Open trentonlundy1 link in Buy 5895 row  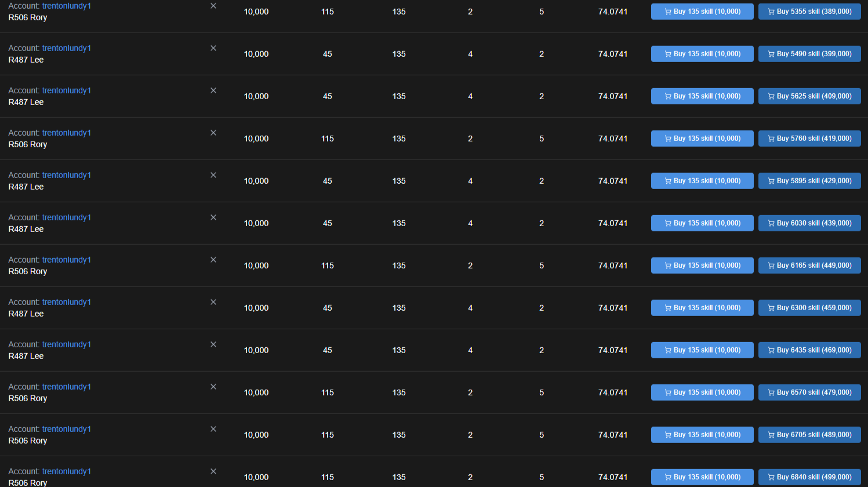(x=67, y=175)
